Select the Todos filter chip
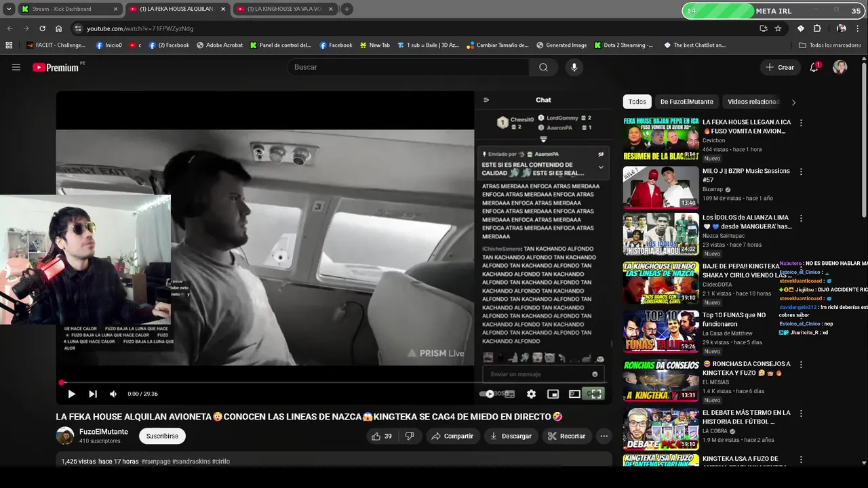Screen dimensions: 868x488 point(637,102)
